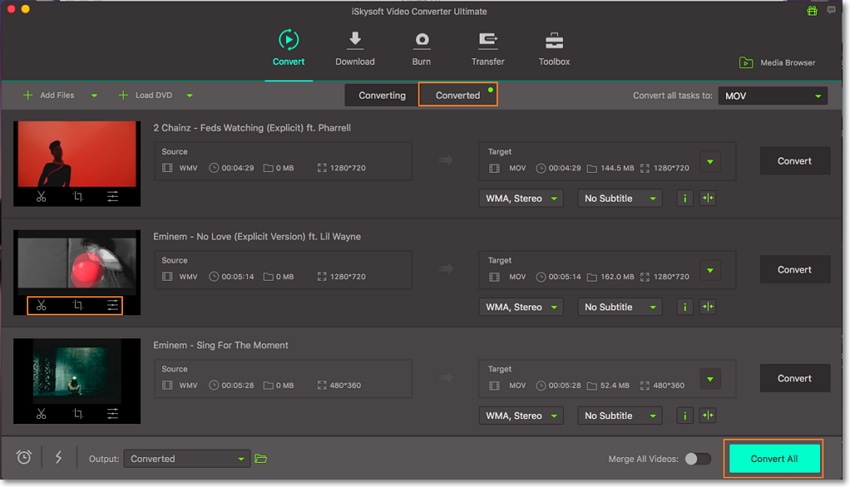Viewport: 850px width, 487px height.
Task: Show info for 2 Chainz video
Action: point(685,198)
